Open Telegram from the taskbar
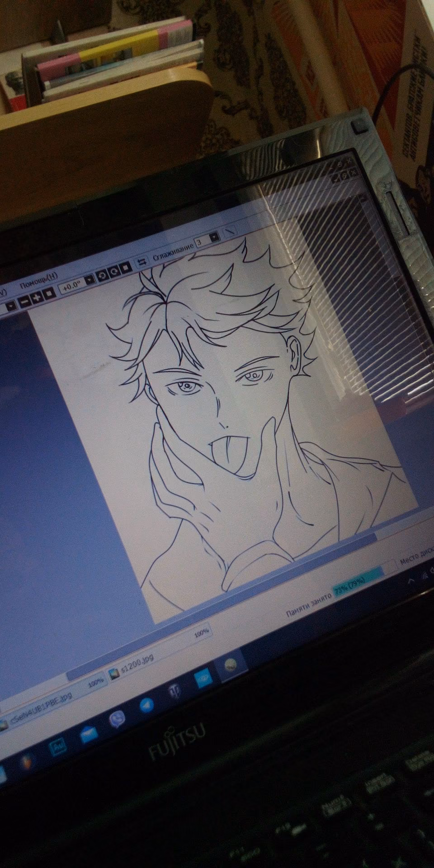The height and width of the screenshot is (868, 434). [146, 706]
